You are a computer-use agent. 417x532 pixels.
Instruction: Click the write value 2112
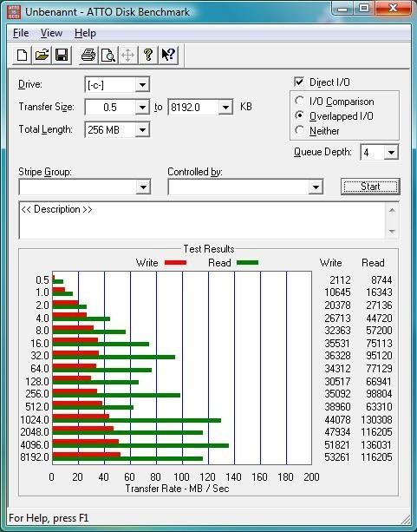pyautogui.click(x=340, y=280)
